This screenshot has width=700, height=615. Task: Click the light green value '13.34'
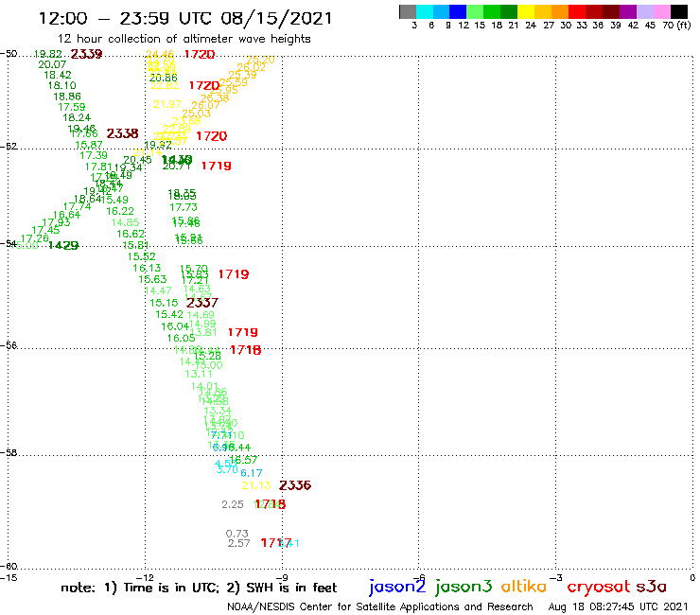(218, 411)
